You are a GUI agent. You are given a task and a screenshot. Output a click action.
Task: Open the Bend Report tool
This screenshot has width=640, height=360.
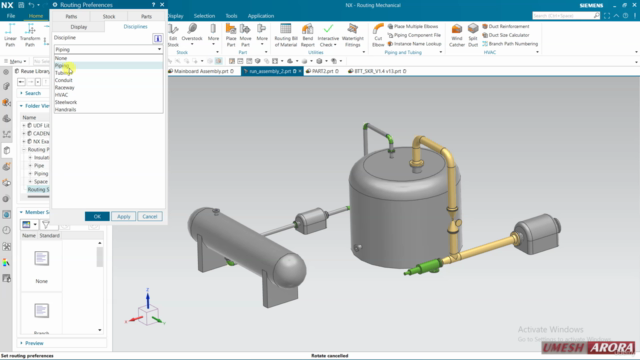pyautogui.click(x=307, y=35)
